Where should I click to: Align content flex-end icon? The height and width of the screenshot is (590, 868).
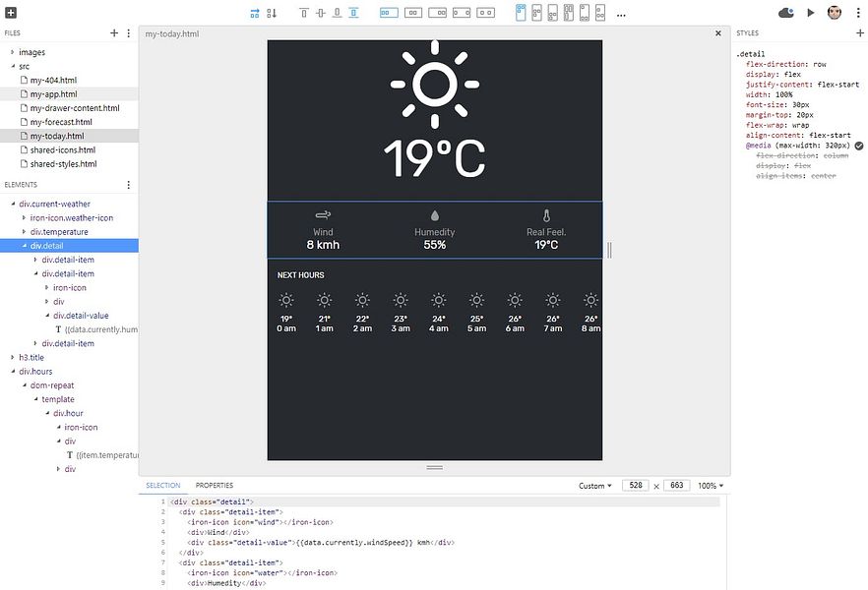pos(552,13)
